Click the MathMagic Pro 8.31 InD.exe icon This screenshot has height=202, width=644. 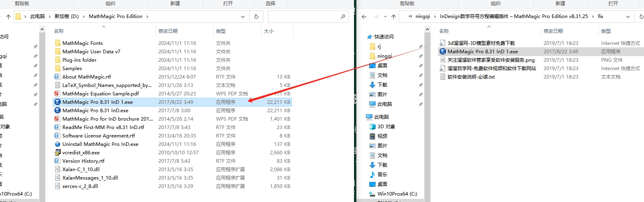[58, 111]
